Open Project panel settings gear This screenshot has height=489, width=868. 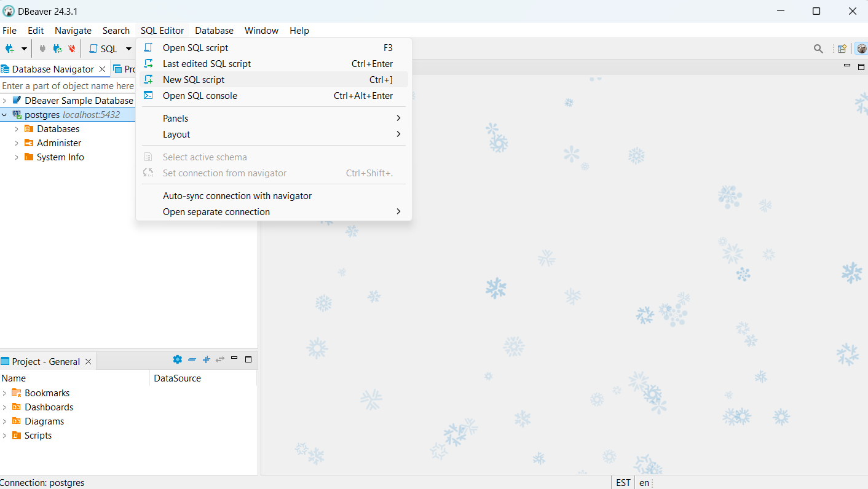[177, 359]
